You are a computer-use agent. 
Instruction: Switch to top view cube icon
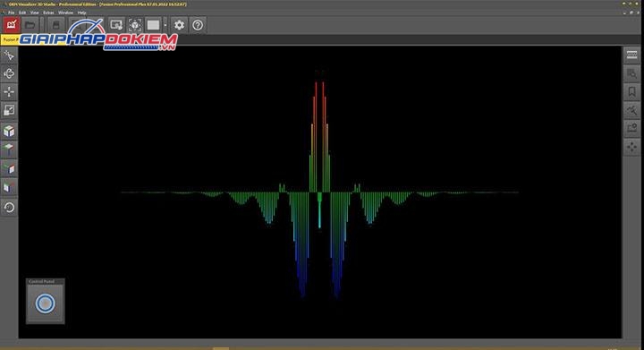click(x=9, y=149)
